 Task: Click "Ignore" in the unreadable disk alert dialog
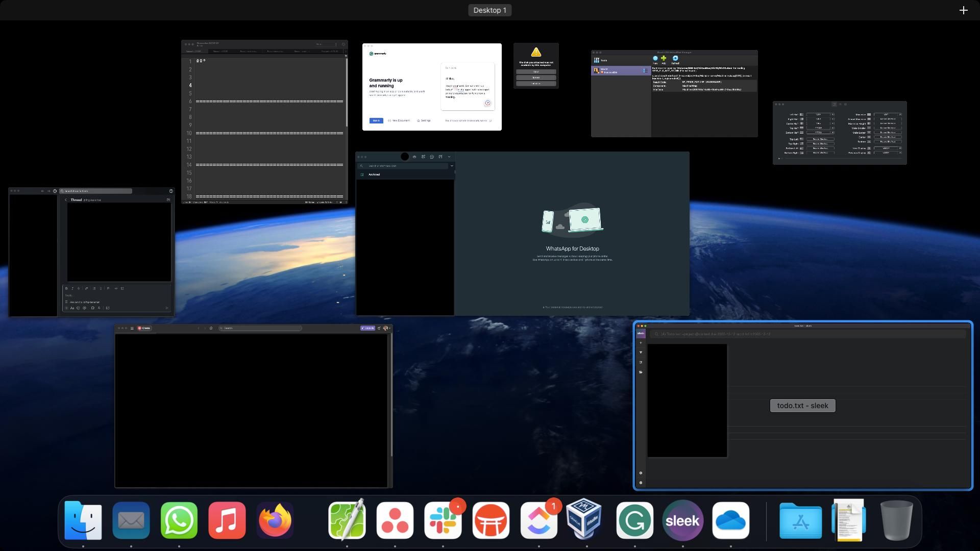pos(536,78)
